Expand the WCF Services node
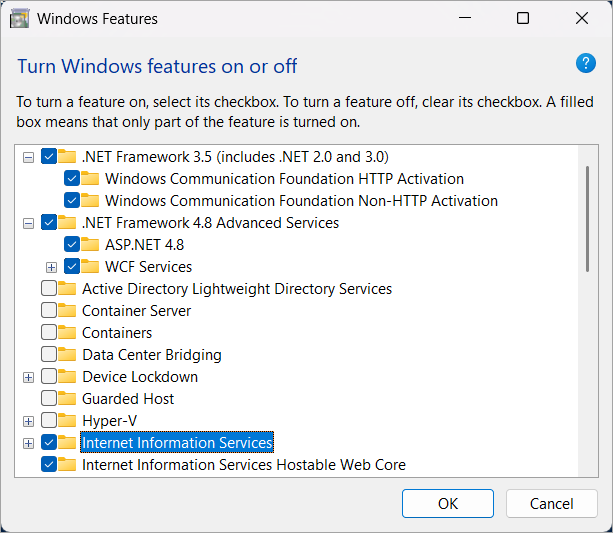 pos(51,267)
